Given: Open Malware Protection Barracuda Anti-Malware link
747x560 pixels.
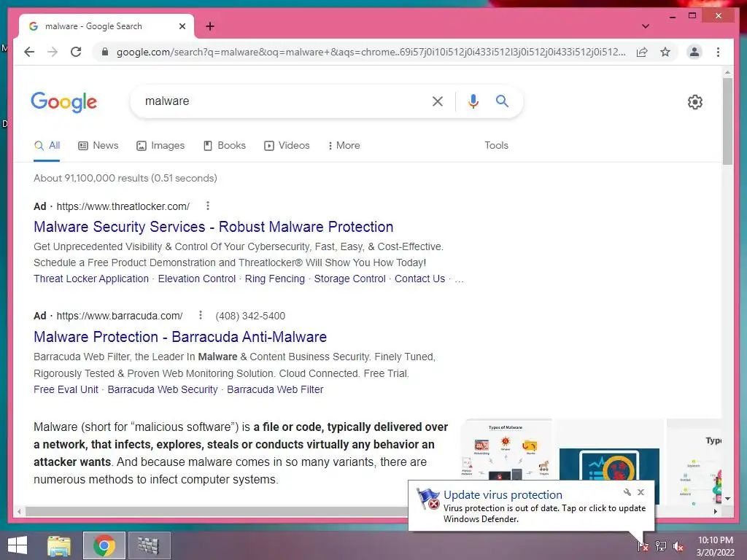Looking at the screenshot, I should pyautogui.click(x=180, y=337).
